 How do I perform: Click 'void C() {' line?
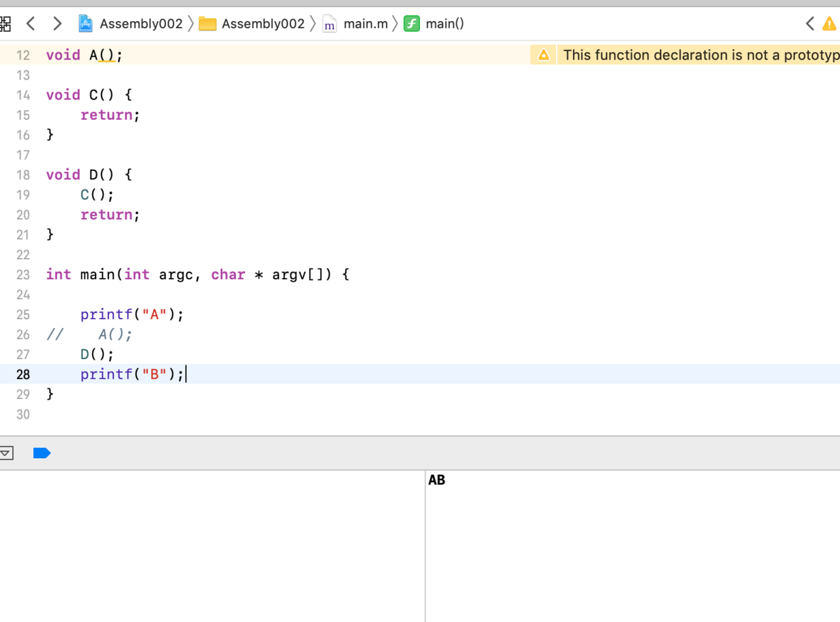(x=89, y=95)
